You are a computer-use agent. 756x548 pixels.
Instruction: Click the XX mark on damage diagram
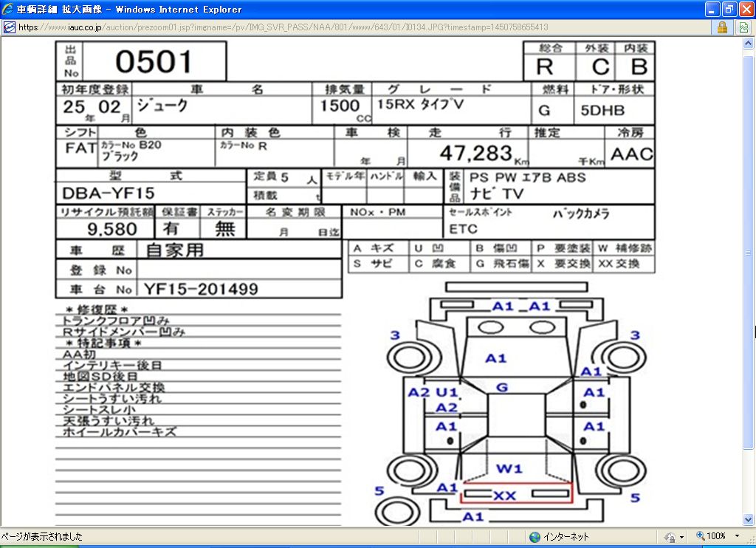pos(504,496)
